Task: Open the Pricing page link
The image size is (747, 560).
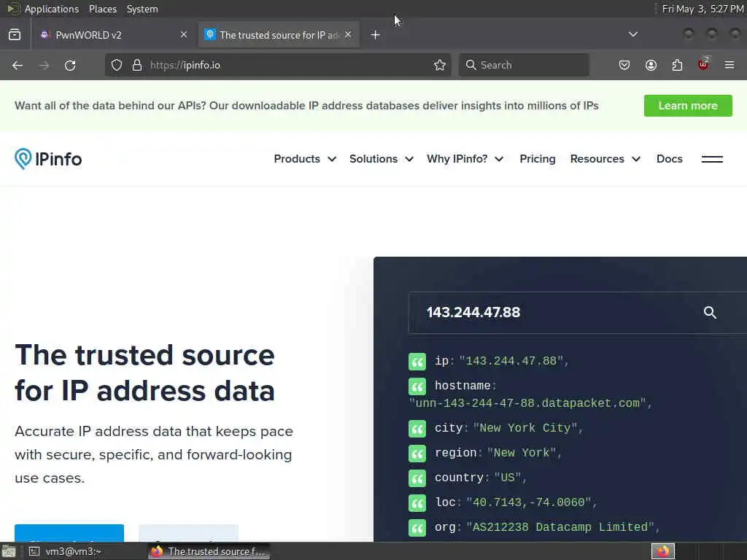Action: tap(538, 159)
